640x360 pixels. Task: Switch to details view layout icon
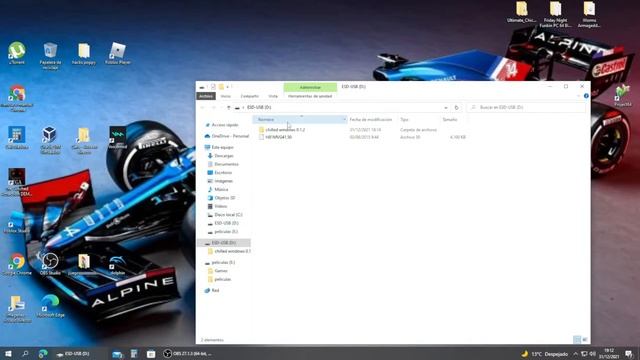[577, 340]
